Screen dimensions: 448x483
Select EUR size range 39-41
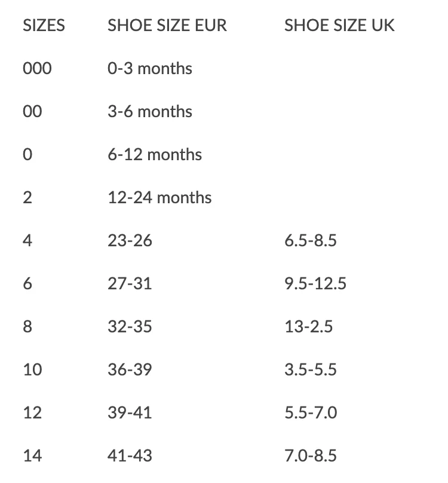(130, 413)
